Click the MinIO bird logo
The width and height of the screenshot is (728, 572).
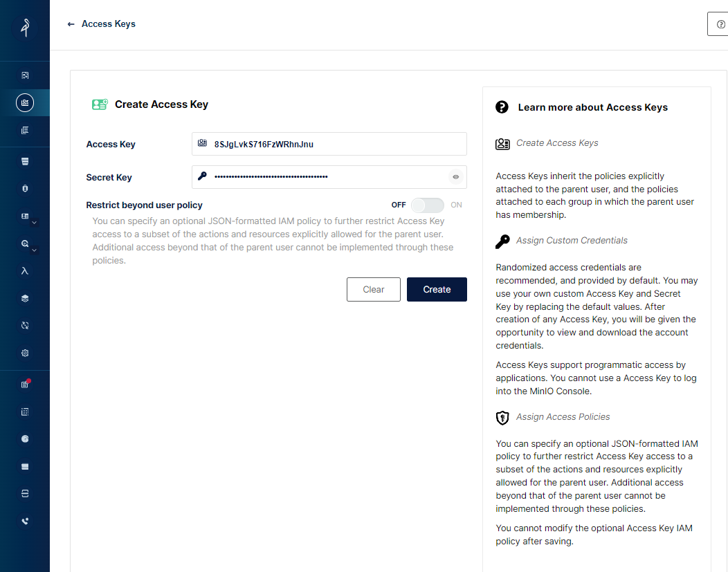(x=25, y=28)
